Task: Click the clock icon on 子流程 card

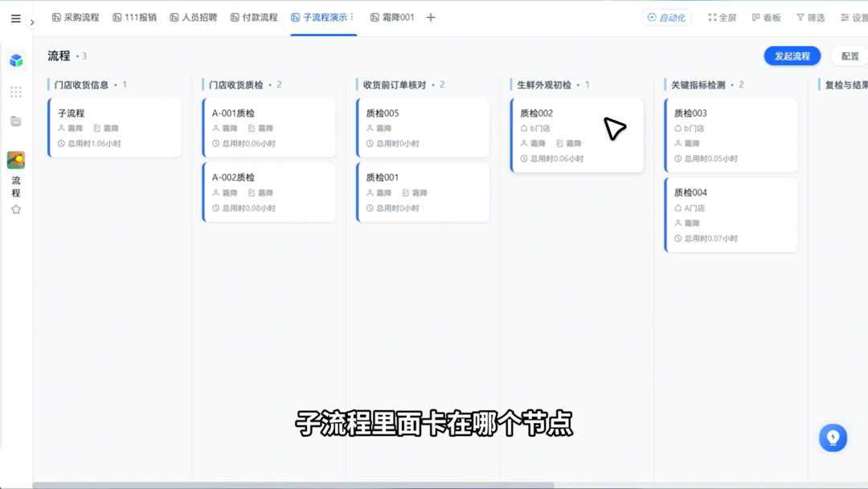Action: pyautogui.click(x=61, y=143)
